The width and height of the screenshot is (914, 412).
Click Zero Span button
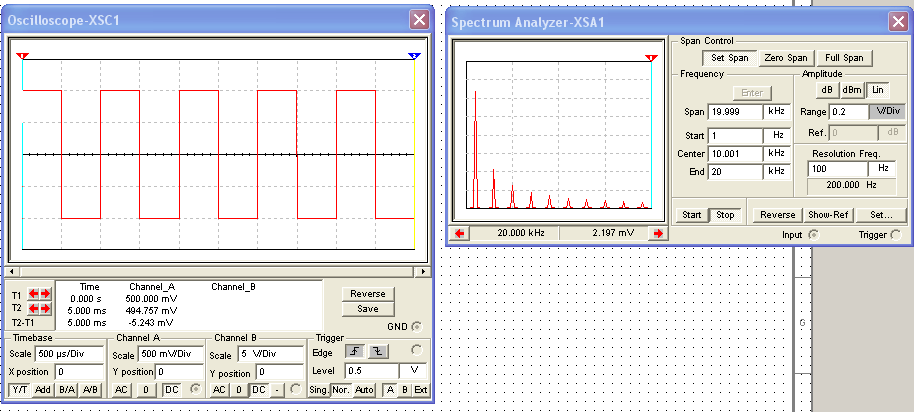[x=785, y=58]
